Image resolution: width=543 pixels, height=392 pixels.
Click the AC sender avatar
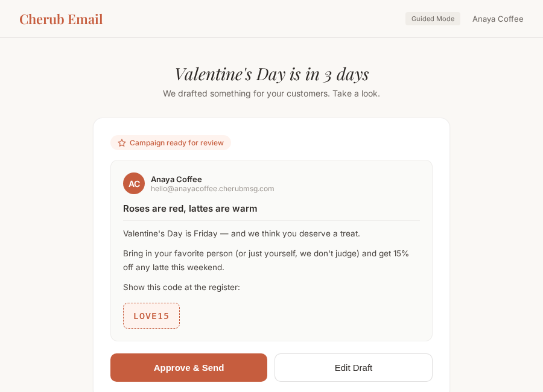pos(134,183)
